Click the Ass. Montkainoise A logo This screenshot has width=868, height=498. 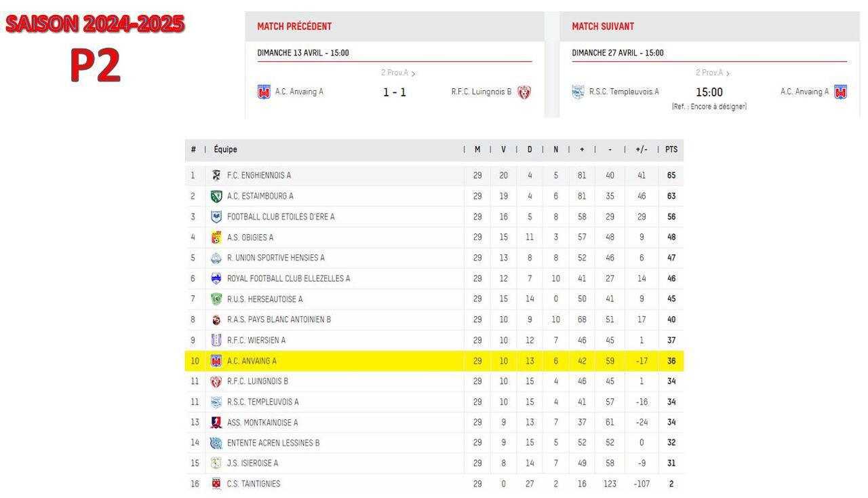point(216,423)
